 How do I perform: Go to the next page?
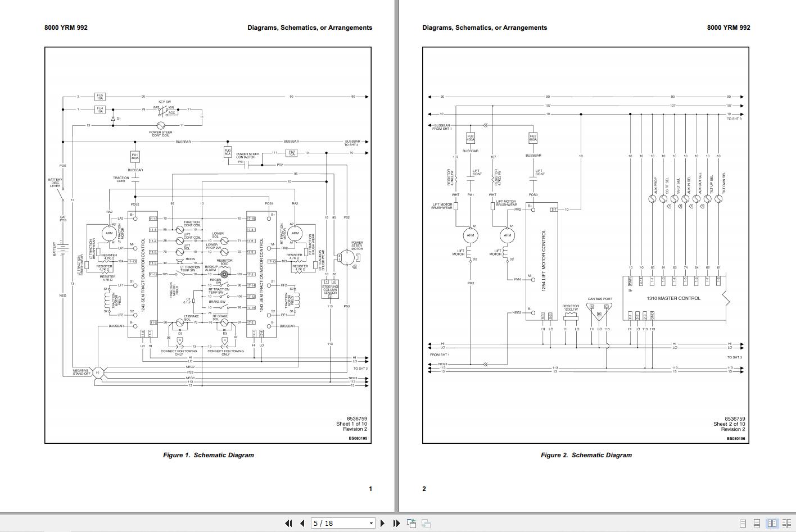tap(382, 523)
